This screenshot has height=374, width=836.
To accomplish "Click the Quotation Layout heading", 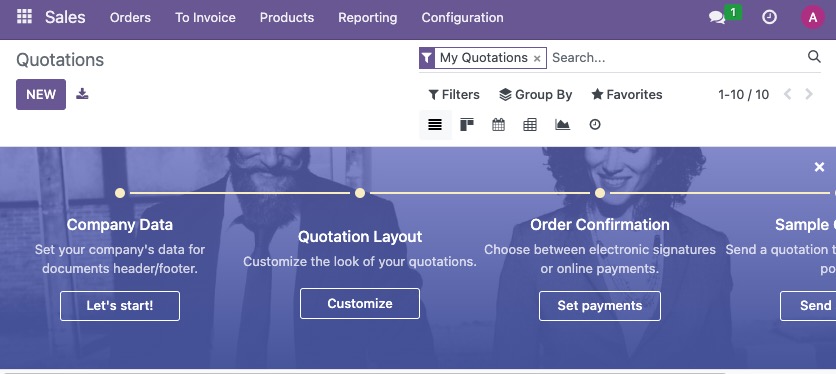I will coord(360,237).
